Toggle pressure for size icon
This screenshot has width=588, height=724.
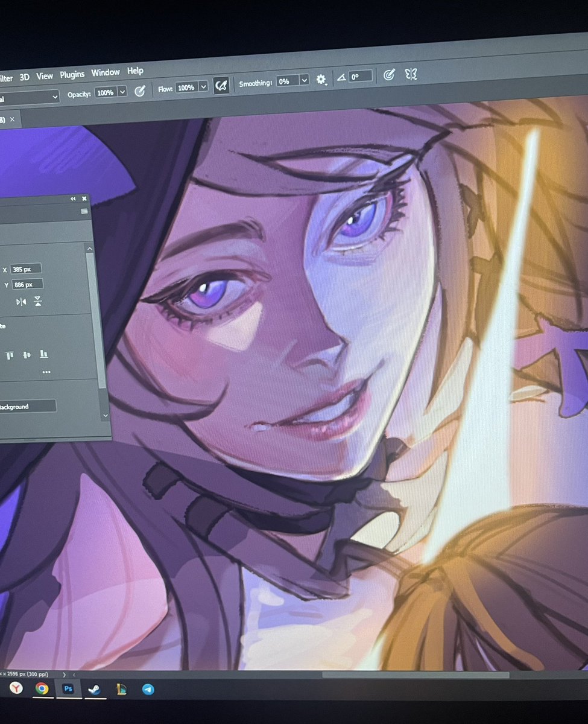[x=389, y=74]
